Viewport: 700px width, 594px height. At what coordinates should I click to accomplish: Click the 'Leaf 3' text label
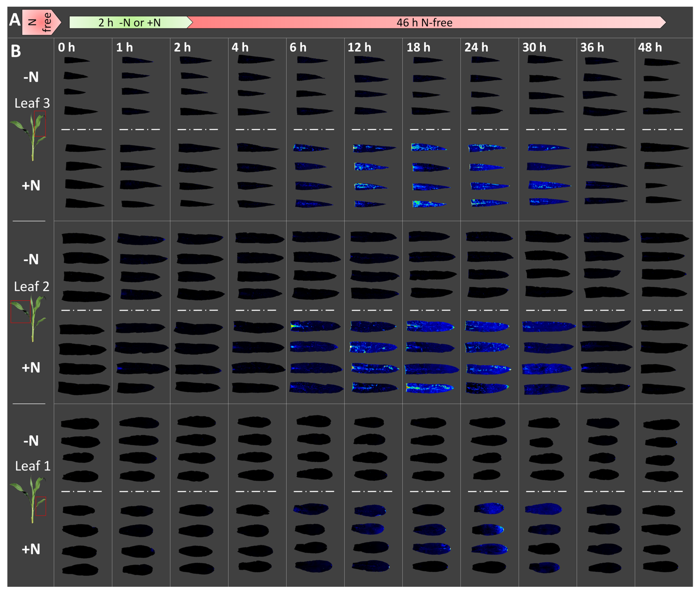coord(32,103)
